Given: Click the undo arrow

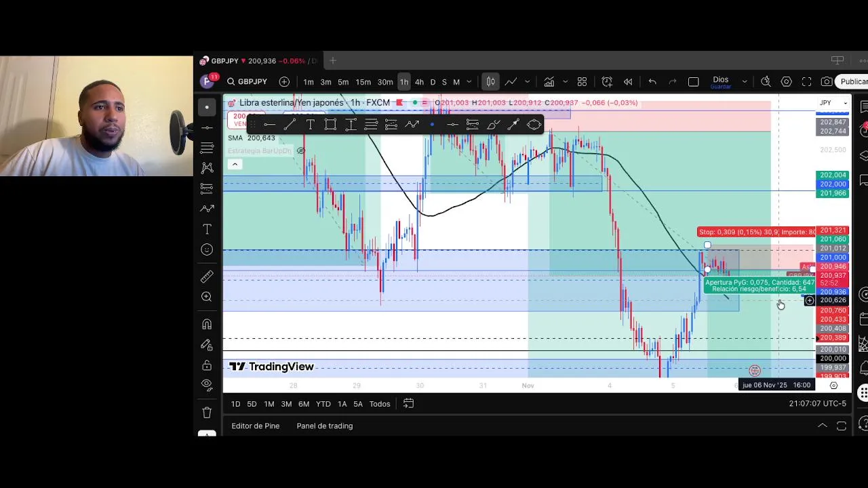Looking at the screenshot, I should [x=652, y=82].
